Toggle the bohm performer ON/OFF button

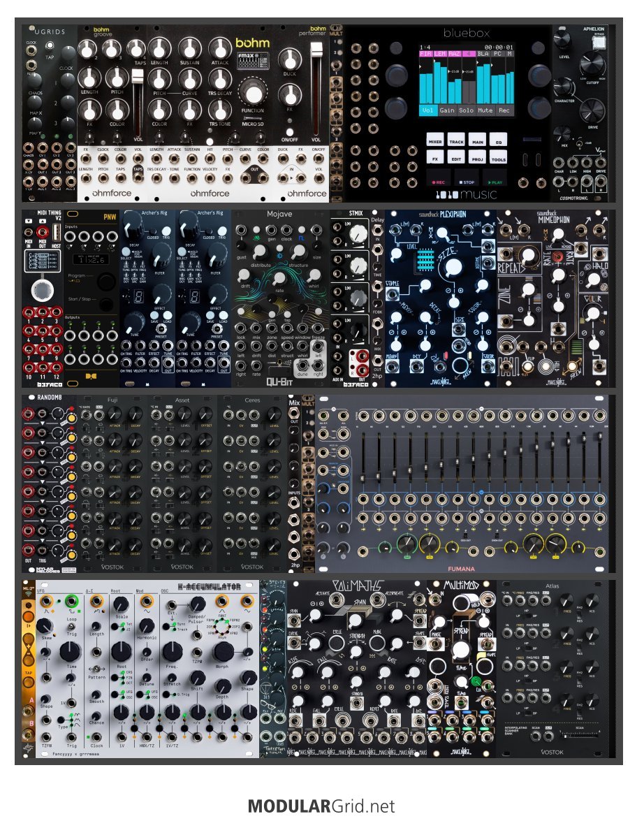289,131
